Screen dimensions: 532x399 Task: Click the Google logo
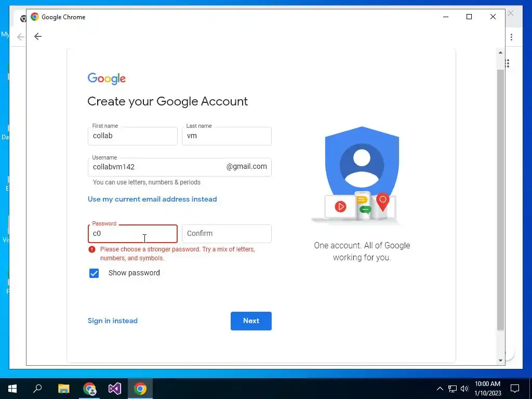click(x=107, y=79)
